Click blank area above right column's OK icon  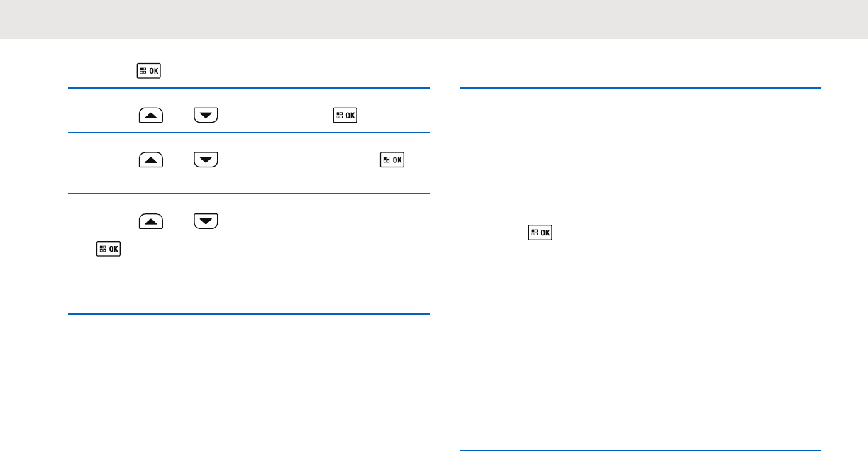coord(638,163)
